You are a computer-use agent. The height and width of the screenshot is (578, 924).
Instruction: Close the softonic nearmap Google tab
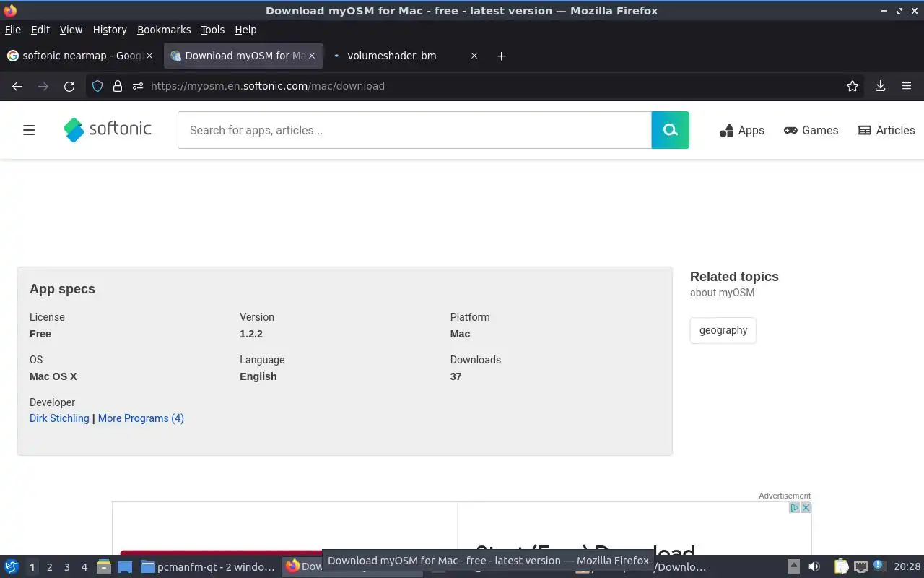pyautogui.click(x=149, y=56)
